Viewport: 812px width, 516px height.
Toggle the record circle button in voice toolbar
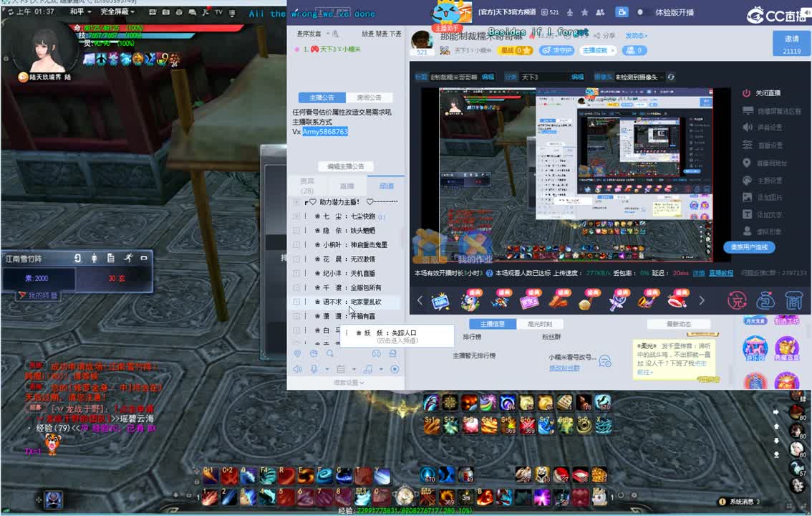pyautogui.click(x=395, y=369)
